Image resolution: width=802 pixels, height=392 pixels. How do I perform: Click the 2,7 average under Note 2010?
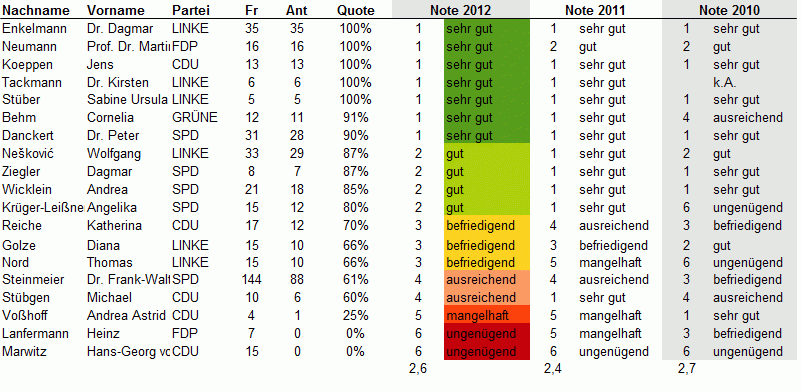coord(686,368)
